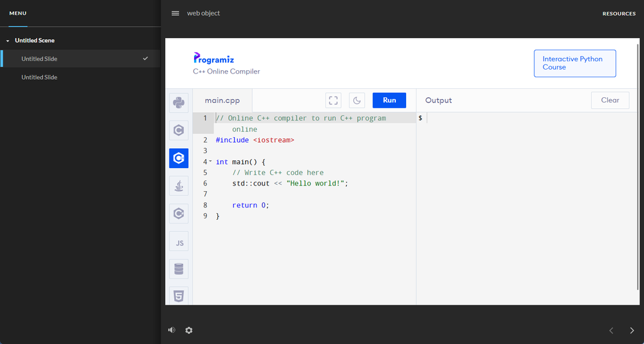Screen dimensions: 644x344
Task: Select the second Untitled Slide
Action: click(x=39, y=77)
